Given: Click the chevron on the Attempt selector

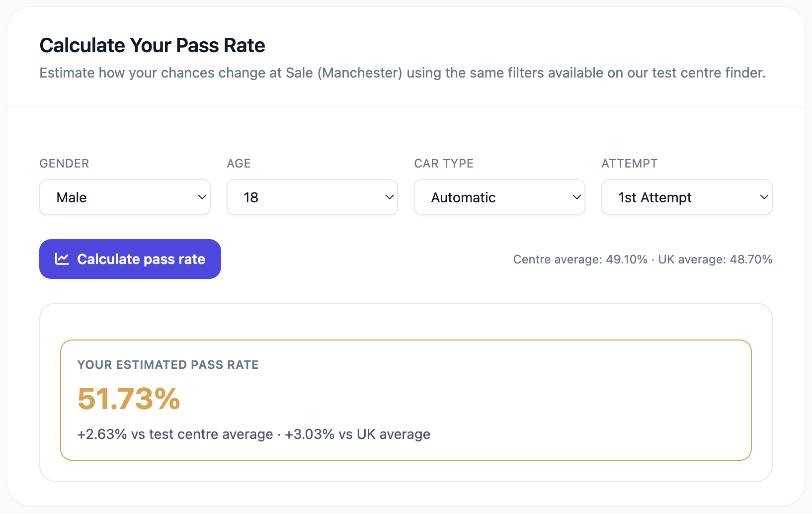Looking at the screenshot, I should coord(764,197).
